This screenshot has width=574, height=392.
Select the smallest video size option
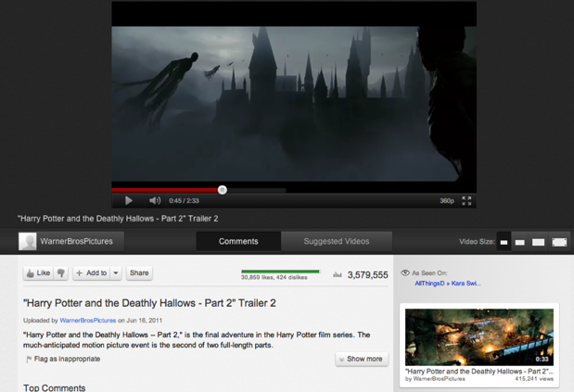coord(504,242)
